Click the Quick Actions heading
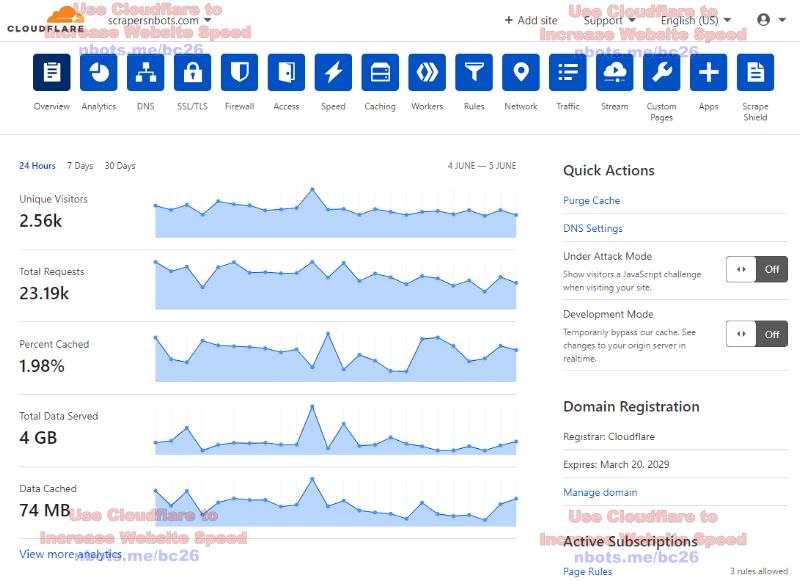 pos(609,170)
